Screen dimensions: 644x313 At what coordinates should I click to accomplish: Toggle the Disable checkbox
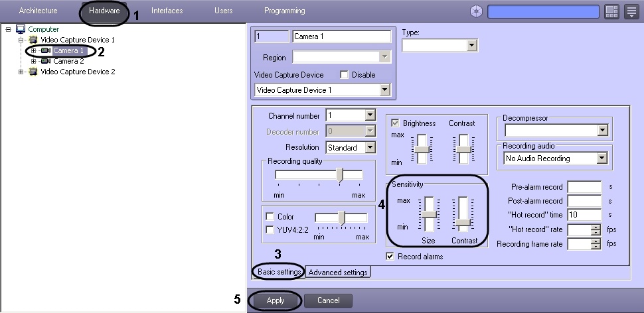click(344, 75)
